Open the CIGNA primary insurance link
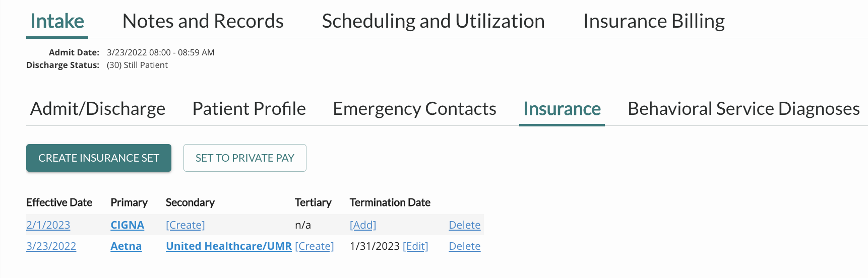 pyautogui.click(x=128, y=225)
